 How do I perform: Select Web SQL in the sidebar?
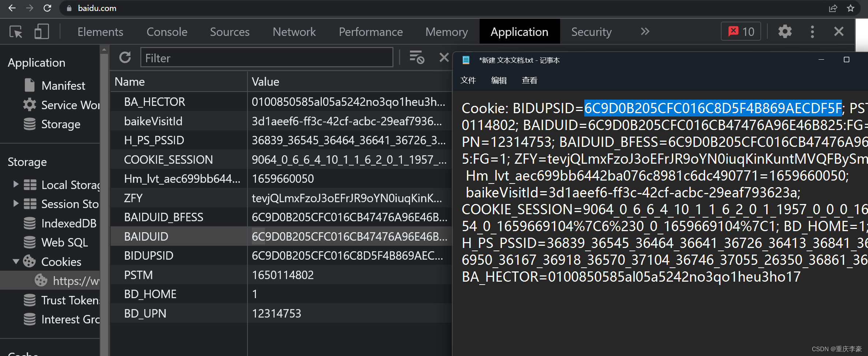(56, 242)
